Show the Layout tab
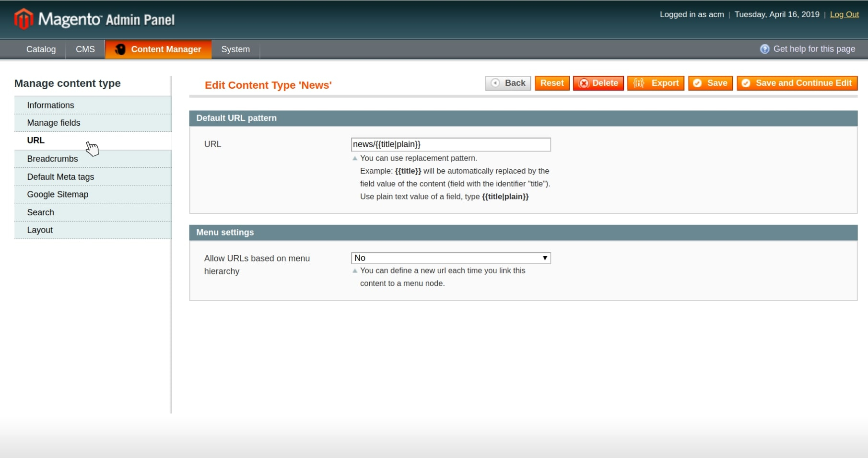This screenshot has height=458, width=868. (x=40, y=230)
